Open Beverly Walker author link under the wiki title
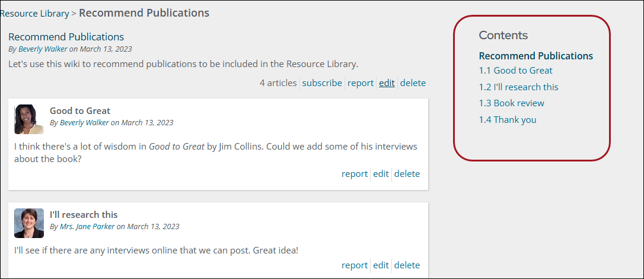644x279 pixels. pyautogui.click(x=43, y=49)
